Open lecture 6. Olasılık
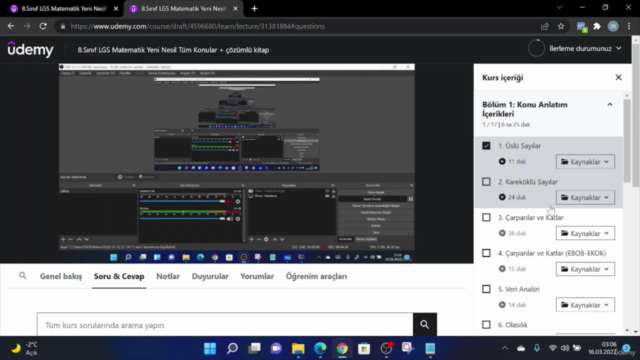The image size is (640, 360). pos(513,325)
